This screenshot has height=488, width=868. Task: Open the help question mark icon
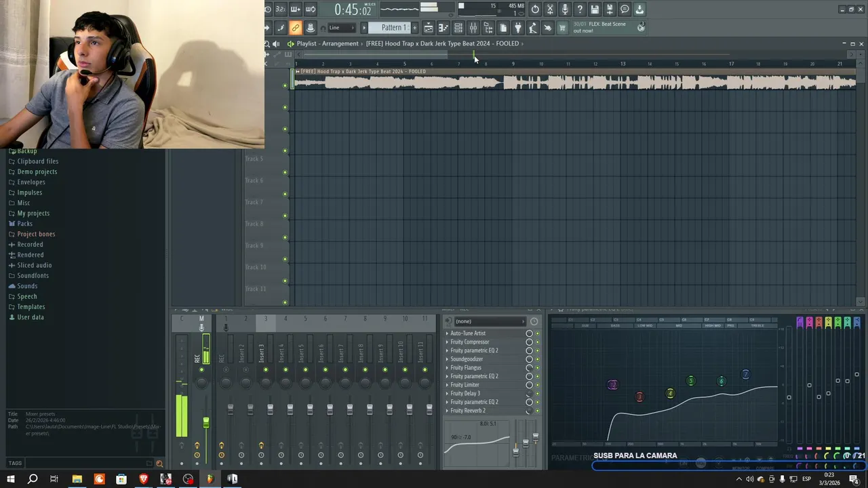point(580,9)
